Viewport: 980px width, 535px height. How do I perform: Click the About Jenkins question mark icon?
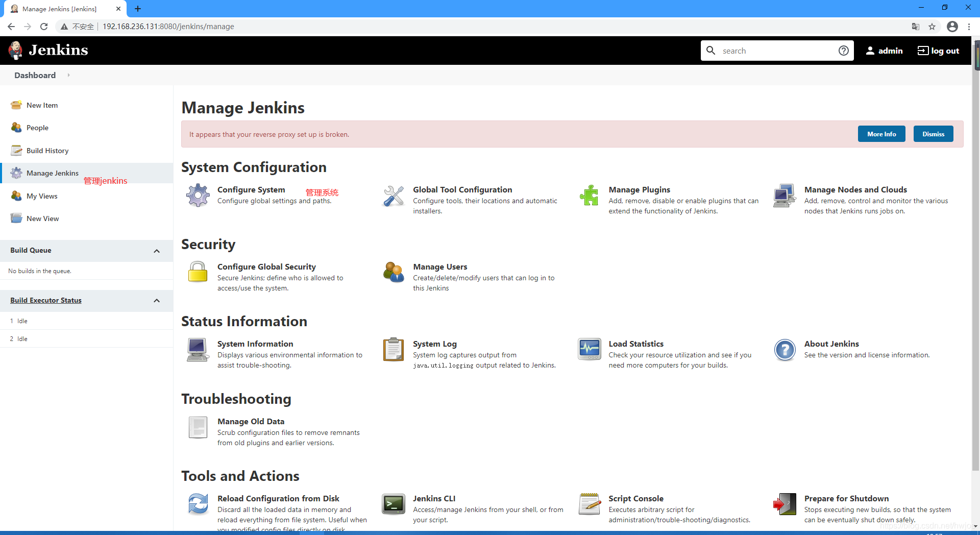click(785, 350)
